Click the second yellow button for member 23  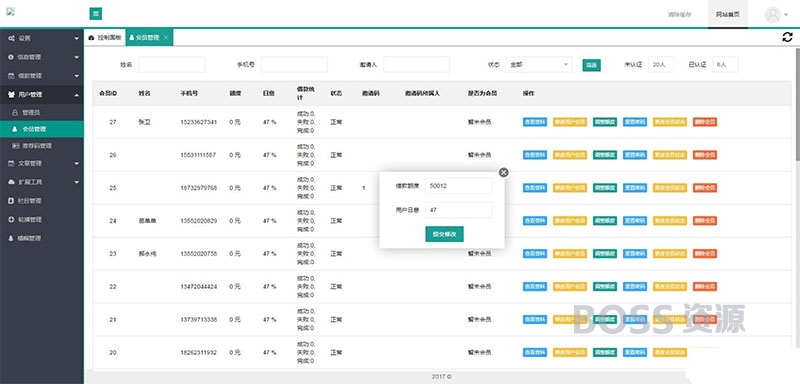tap(669, 253)
